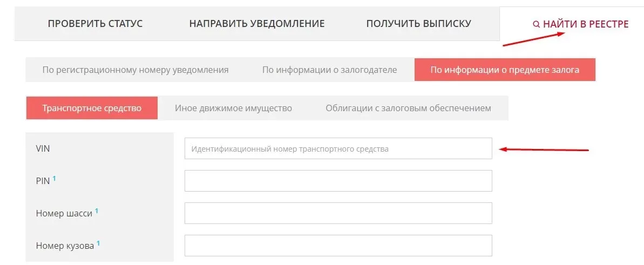644x265 pixels.
Task: Click the magnifier icon beside Найти в реестре
Action: (x=536, y=24)
